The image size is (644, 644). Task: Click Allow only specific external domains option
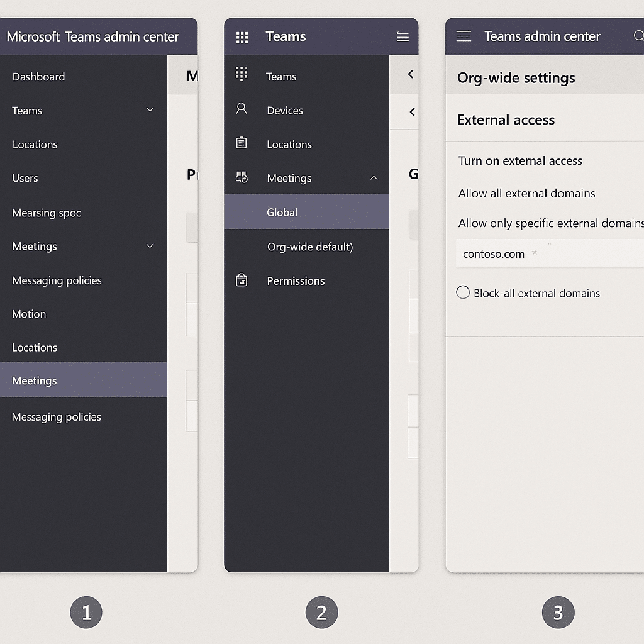click(551, 223)
